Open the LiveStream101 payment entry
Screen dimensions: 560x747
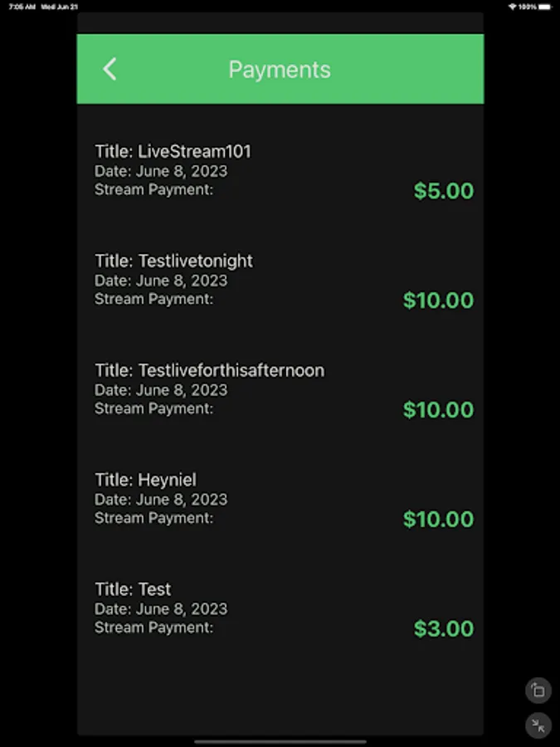[x=280, y=172]
